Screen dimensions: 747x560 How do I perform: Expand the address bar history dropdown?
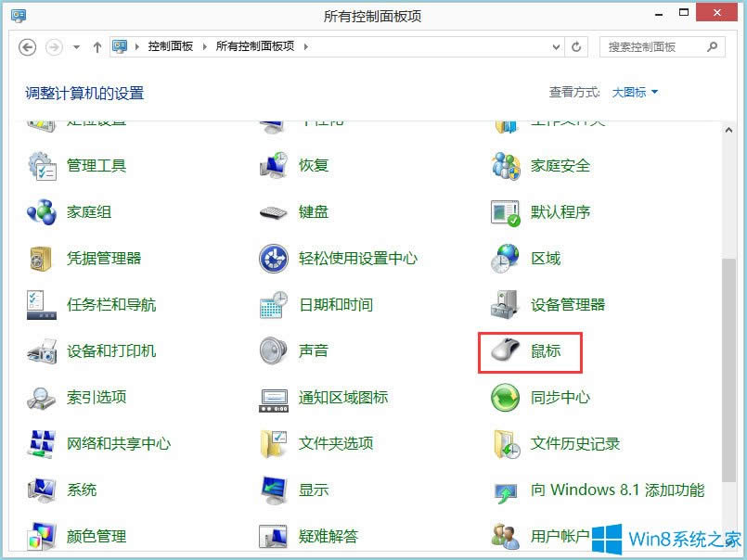[556, 45]
